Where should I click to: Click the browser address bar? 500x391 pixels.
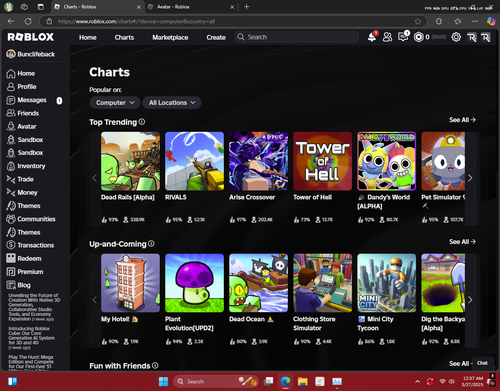tap(233, 21)
